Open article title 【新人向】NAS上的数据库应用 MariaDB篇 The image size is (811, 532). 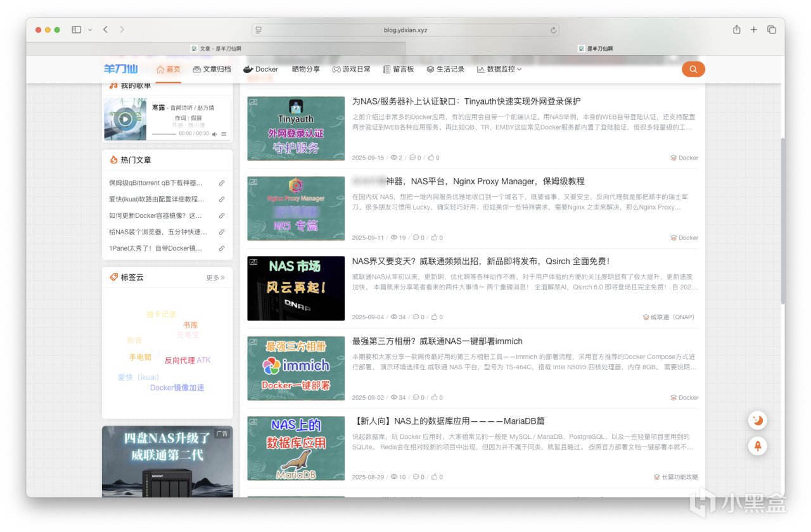point(449,421)
